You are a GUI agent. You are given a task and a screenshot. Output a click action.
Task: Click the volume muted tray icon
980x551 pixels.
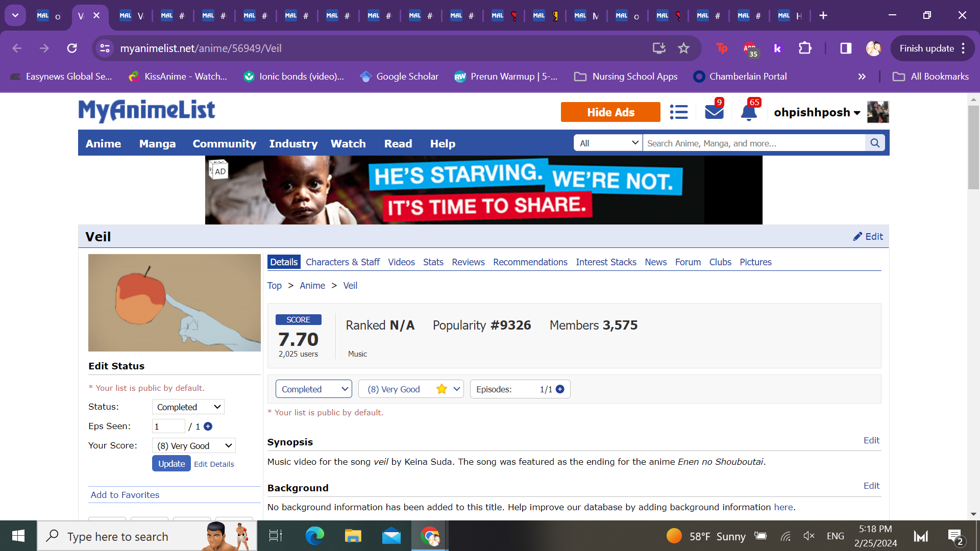(x=809, y=536)
